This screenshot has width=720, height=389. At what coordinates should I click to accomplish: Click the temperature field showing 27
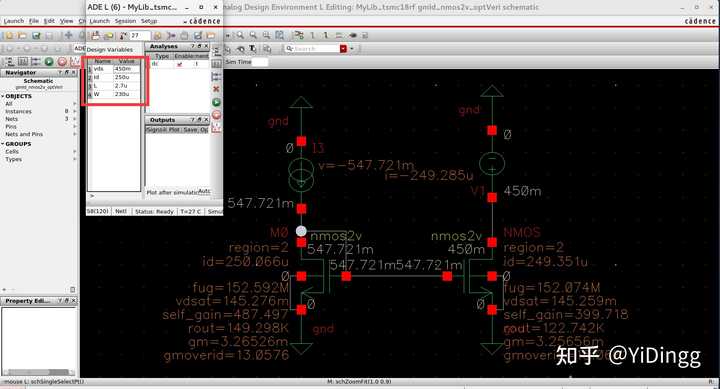pyautogui.click(x=140, y=35)
